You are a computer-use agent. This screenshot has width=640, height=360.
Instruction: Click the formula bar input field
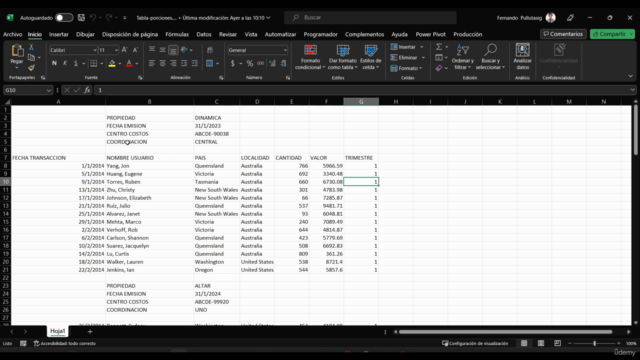(x=361, y=90)
